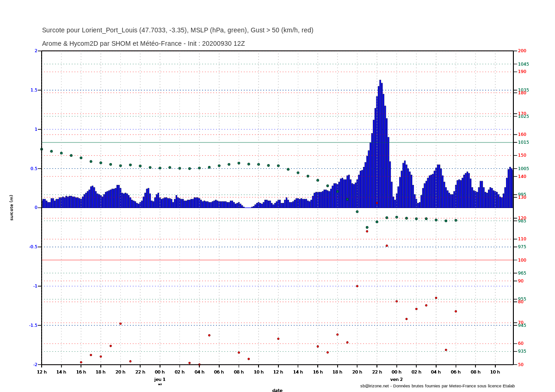Click the left axis tick label '1.5'
This screenshot has width=555, height=392.
[34, 90]
